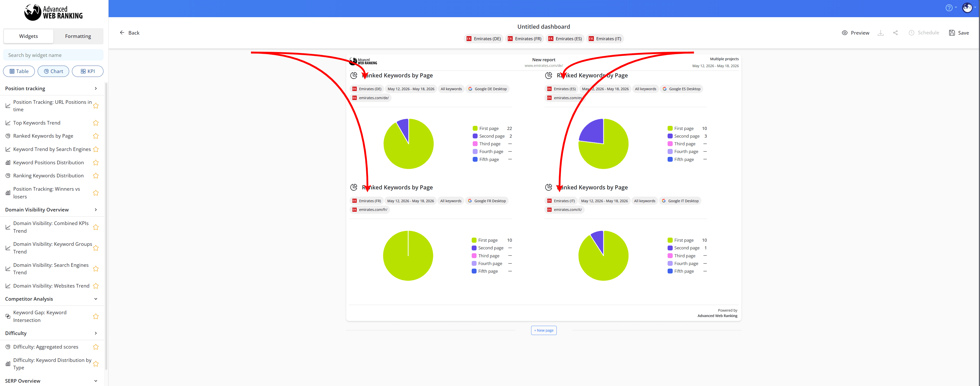980x386 pixels.
Task: Expand the Difficulty section chevron
Action: (x=96, y=333)
